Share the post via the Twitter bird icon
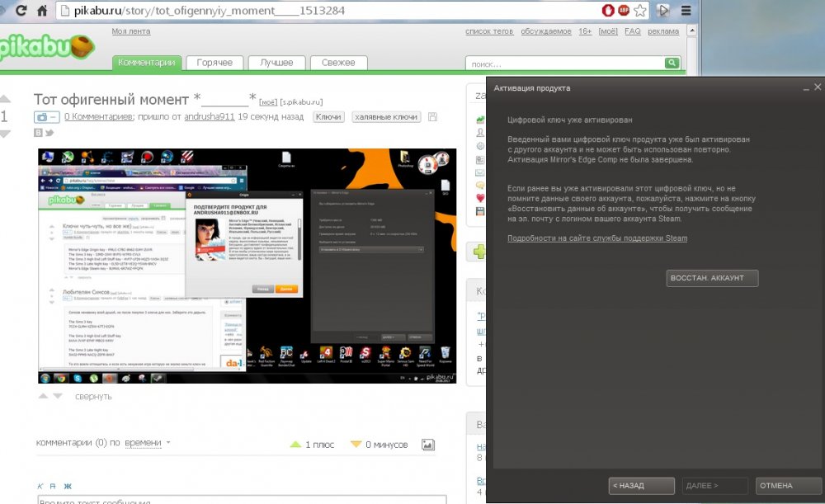The height and width of the screenshot is (504, 825). point(49,133)
